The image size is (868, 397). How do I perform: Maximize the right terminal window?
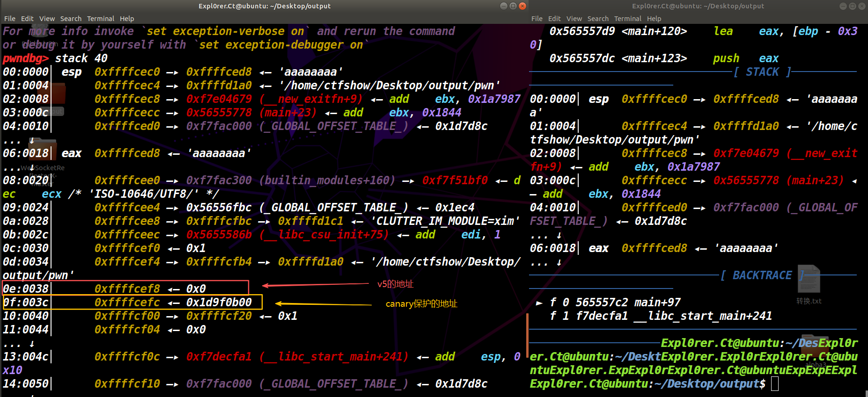(x=853, y=6)
